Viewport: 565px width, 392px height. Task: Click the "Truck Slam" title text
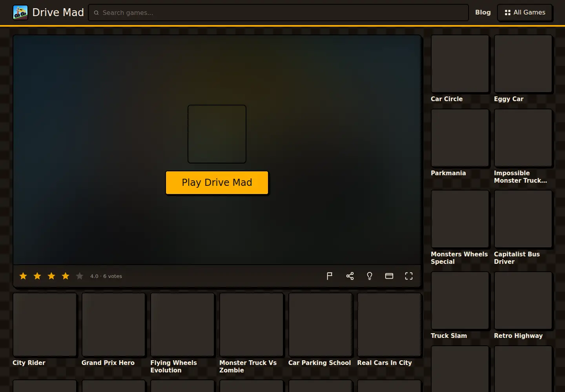[x=449, y=336]
